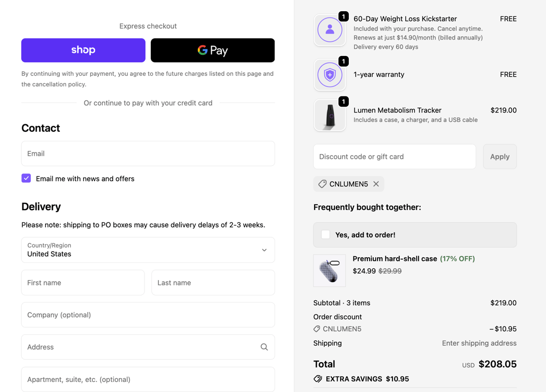Focus the First name field

click(x=83, y=283)
